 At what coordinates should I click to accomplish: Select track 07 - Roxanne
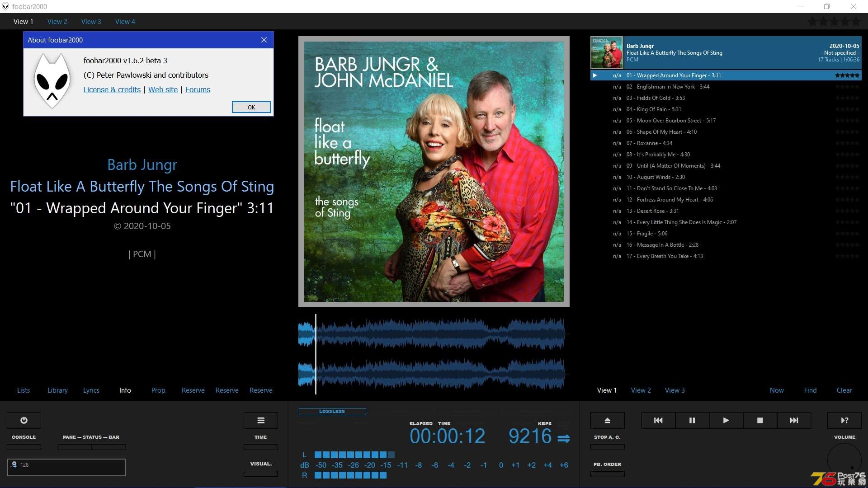point(726,143)
